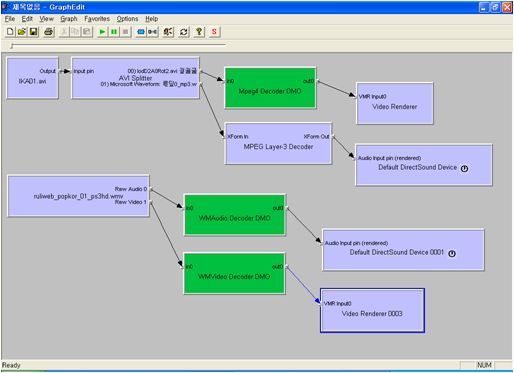The width and height of the screenshot is (514, 373).
Task: Open the Help menu
Action: click(x=152, y=19)
